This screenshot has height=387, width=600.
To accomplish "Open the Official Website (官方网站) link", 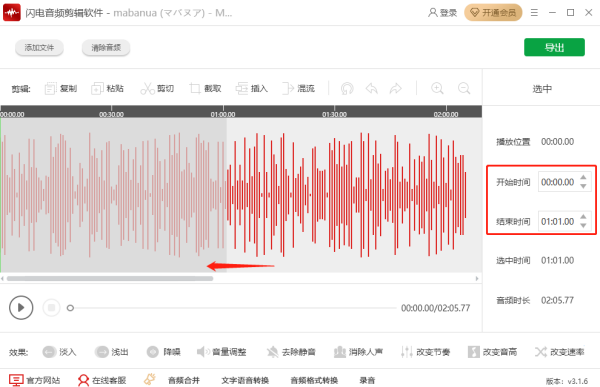I will (34, 380).
